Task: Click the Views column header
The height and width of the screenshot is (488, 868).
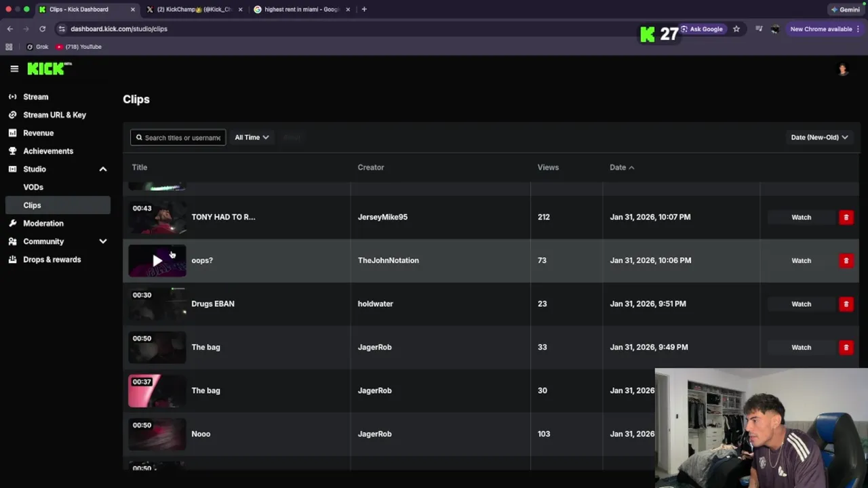Action: coord(548,167)
